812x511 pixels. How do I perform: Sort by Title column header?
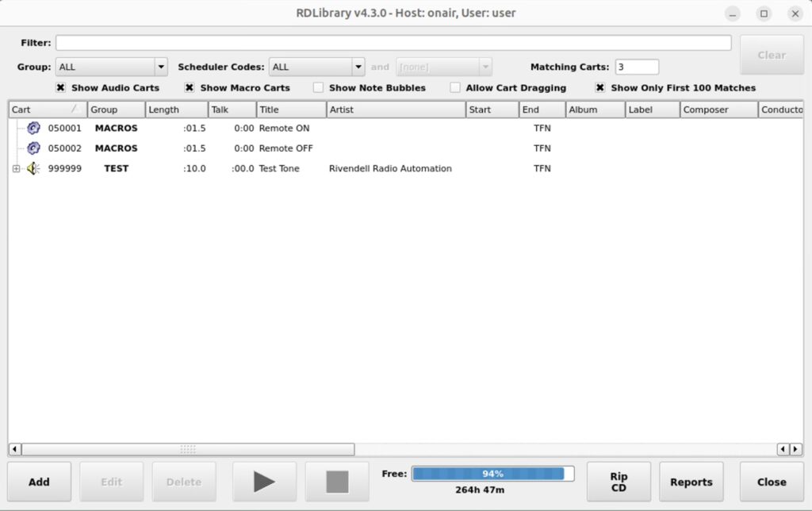292,109
